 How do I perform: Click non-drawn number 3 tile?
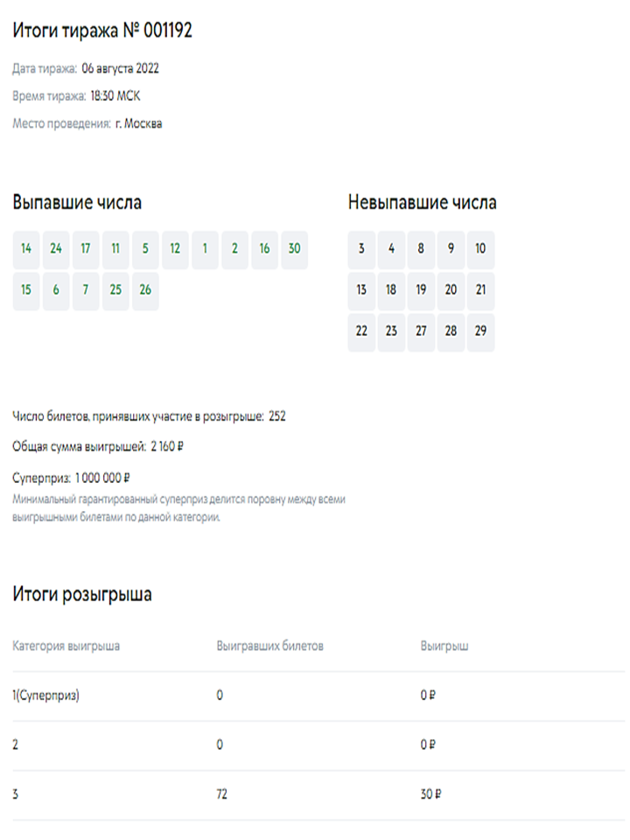click(x=361, y=249)
